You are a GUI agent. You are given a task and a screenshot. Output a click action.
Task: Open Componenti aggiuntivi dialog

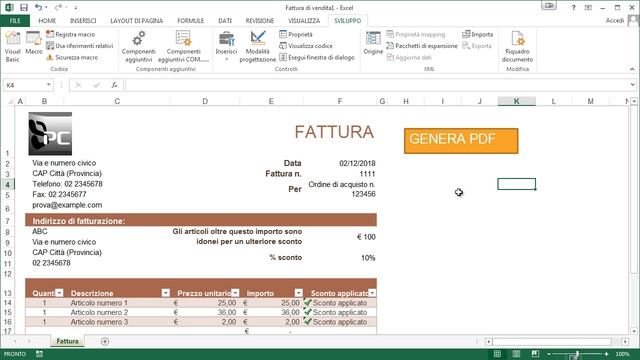tap(139, 47)
